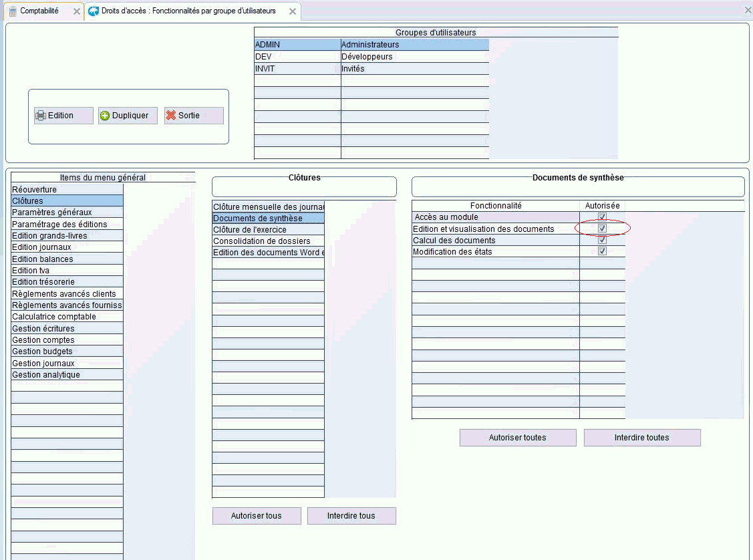The height and width of the screenshot is (560, 753).
Task: Click the Autoriser tous button
Action: tap(256, 516)
